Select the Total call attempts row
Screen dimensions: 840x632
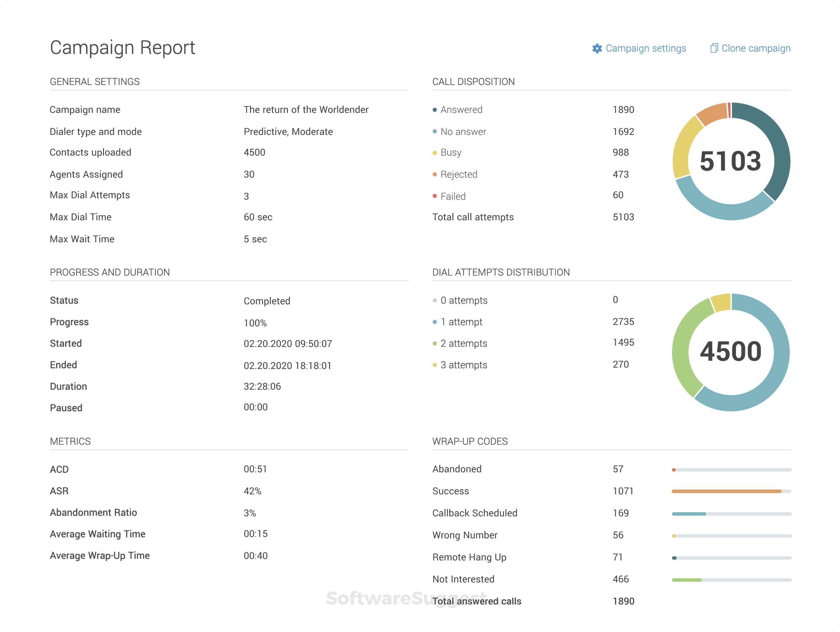click(x=473, y=217)
